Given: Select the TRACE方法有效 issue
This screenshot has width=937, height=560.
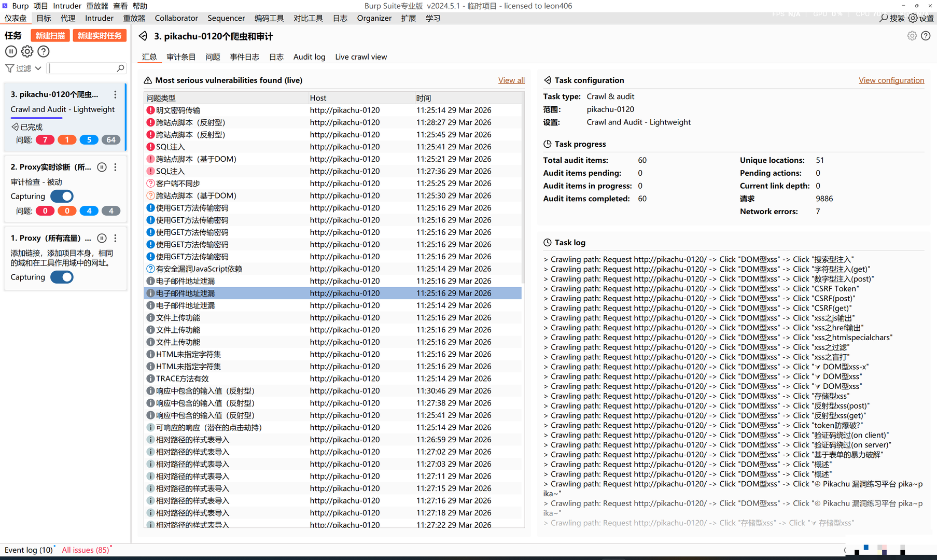Looking at the screenshot, I should pyautogui.click(x=332, y=379).
